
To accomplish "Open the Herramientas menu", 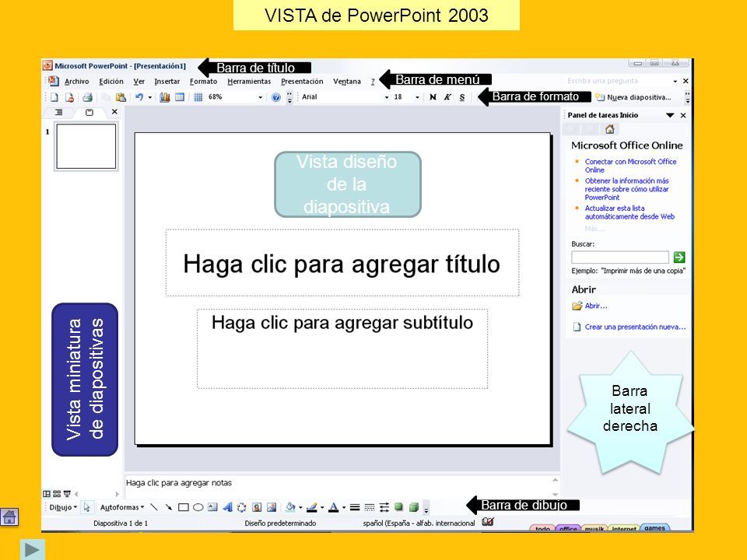I will [249, 82].
